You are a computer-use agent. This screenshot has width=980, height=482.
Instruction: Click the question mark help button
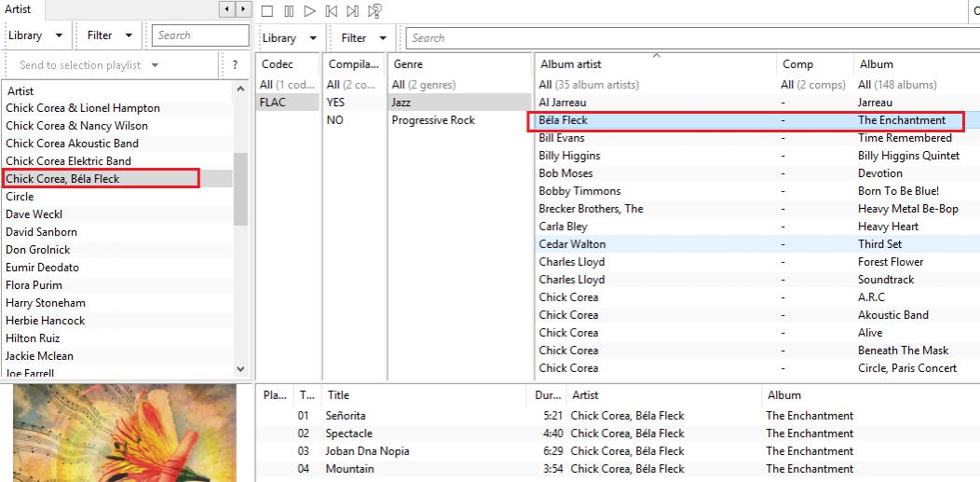[235, 65]
